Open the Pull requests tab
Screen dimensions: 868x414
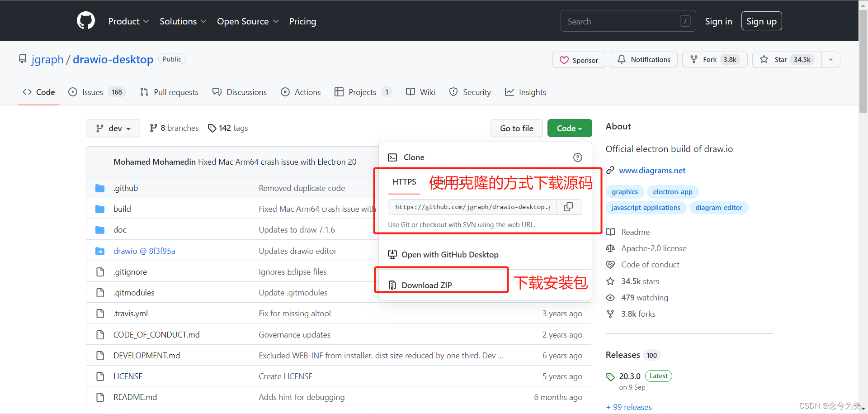(169, 92)
